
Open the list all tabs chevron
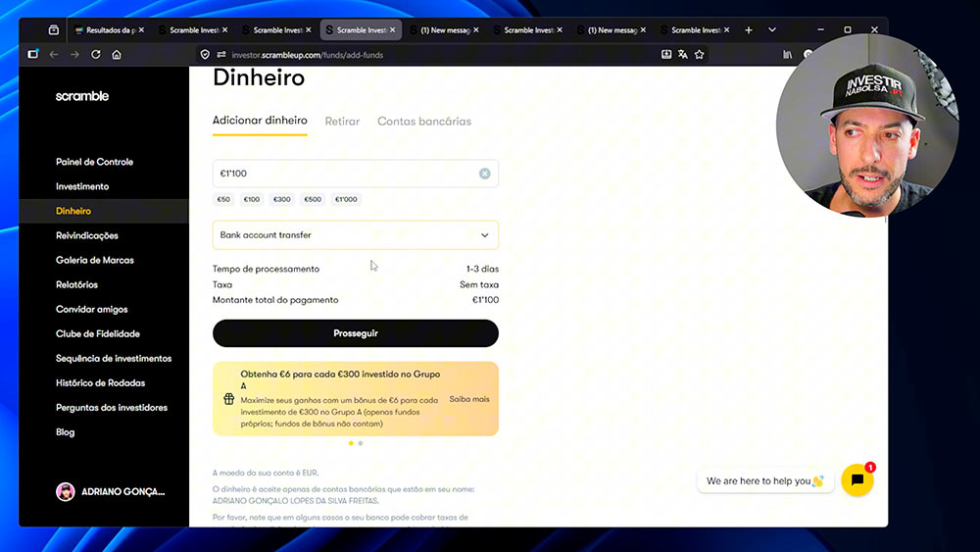(772, 30)
